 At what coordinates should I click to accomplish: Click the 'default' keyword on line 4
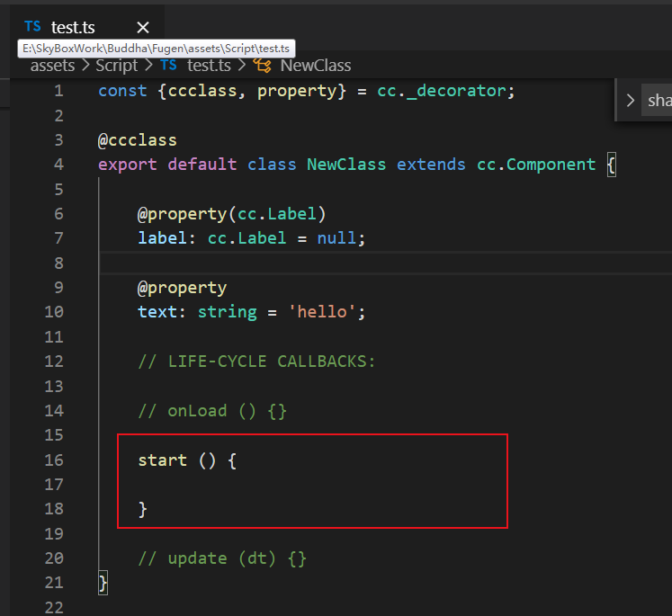pyautogui.click(x=202, y=165)
